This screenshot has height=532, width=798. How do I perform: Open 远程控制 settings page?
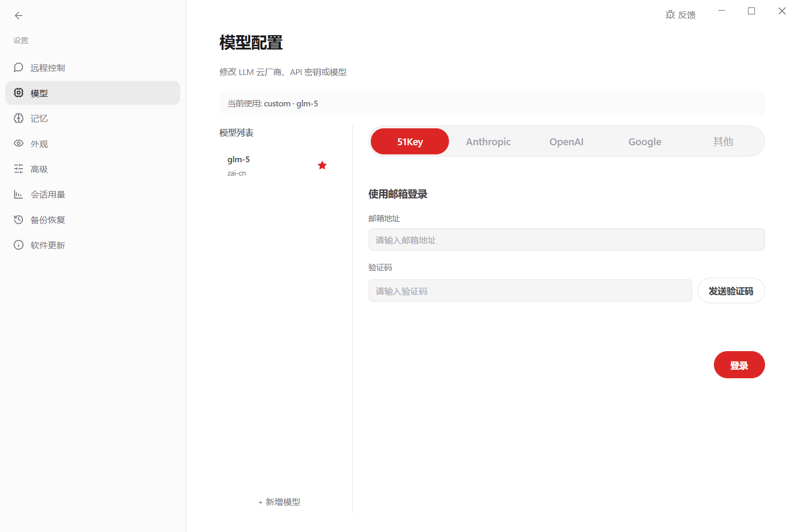pos(93,68)
